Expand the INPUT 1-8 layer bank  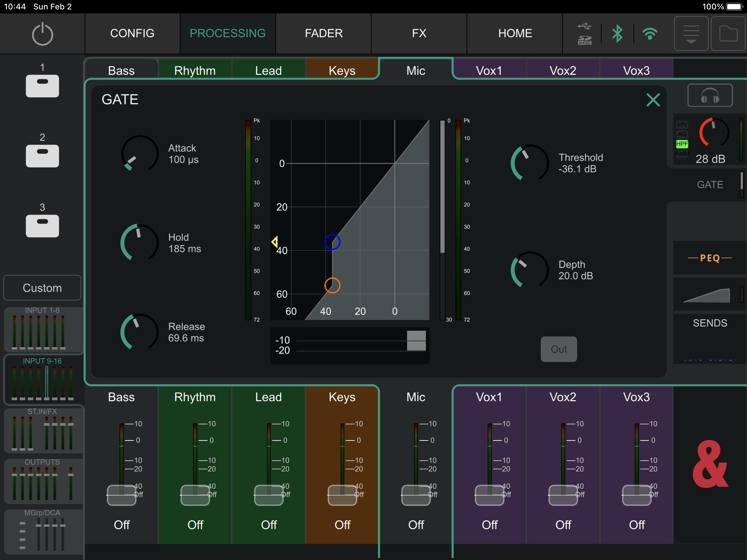tap(42, 329)
